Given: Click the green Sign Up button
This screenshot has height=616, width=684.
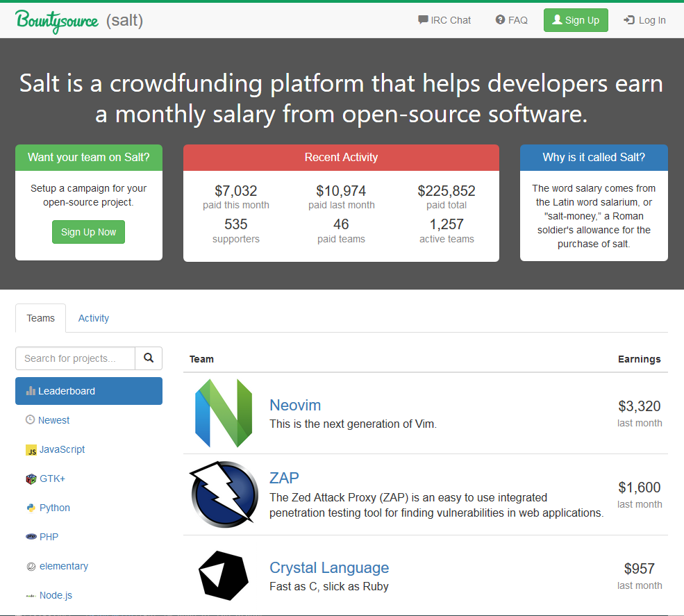Looking at the screenshot, I should (576, 20).
